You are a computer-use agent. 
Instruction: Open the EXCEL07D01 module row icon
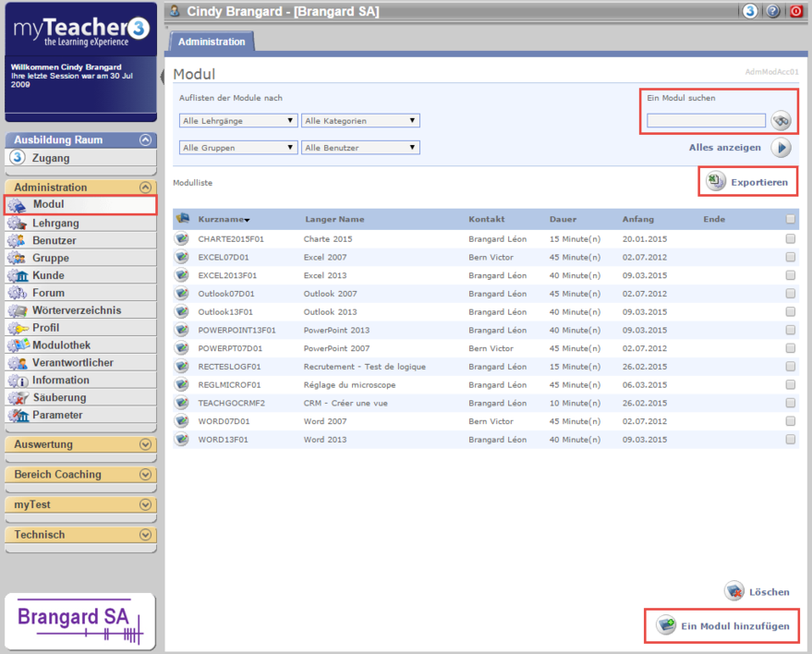click(182, 257)
